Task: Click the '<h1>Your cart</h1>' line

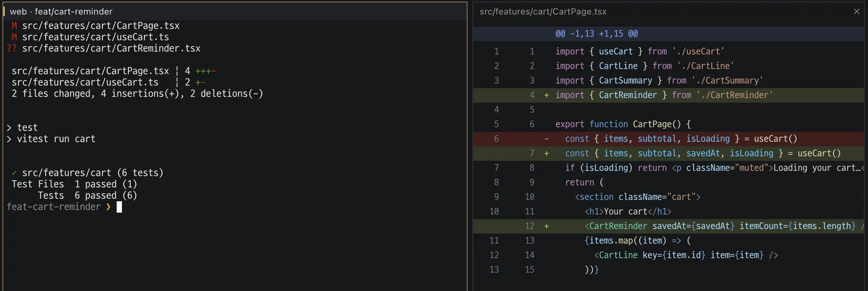Action: tap(669, 212)
